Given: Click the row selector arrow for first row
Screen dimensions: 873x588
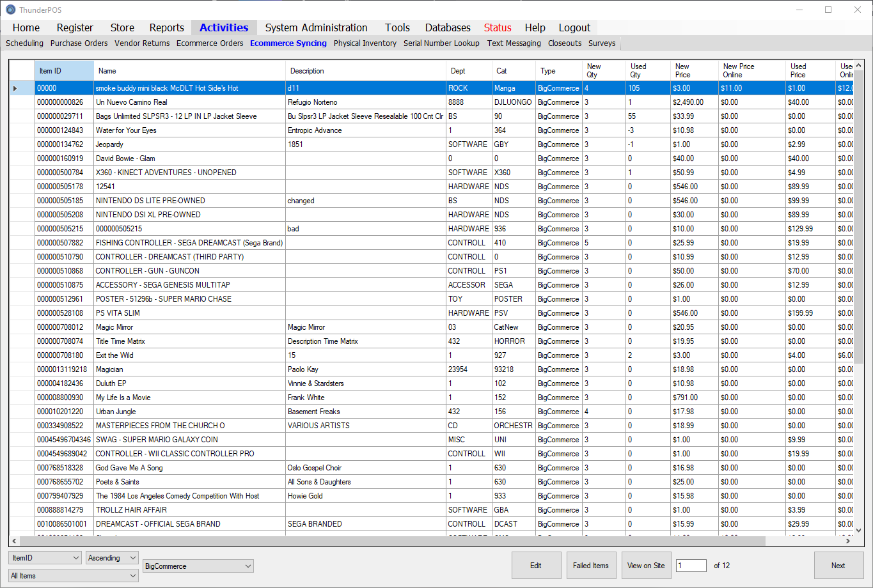Looking at the screenshot, I should coord(15,88).
